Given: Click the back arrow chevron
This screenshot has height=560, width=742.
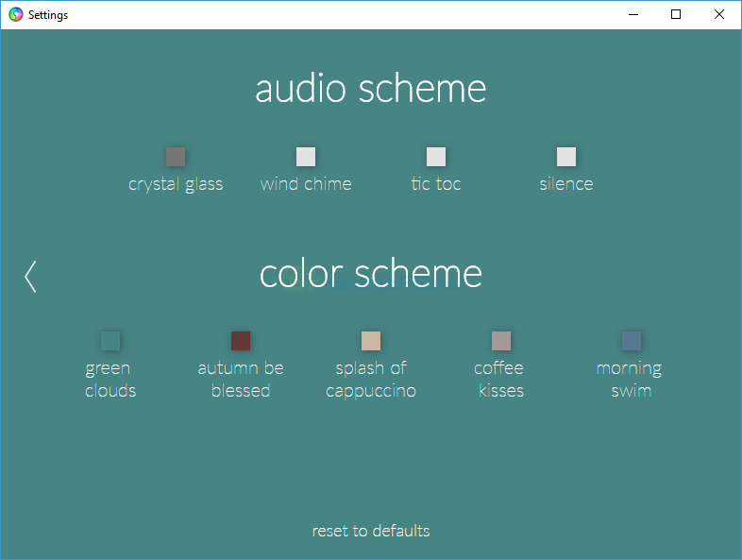Looking at the screenshot, I should (x=30, y=276).
